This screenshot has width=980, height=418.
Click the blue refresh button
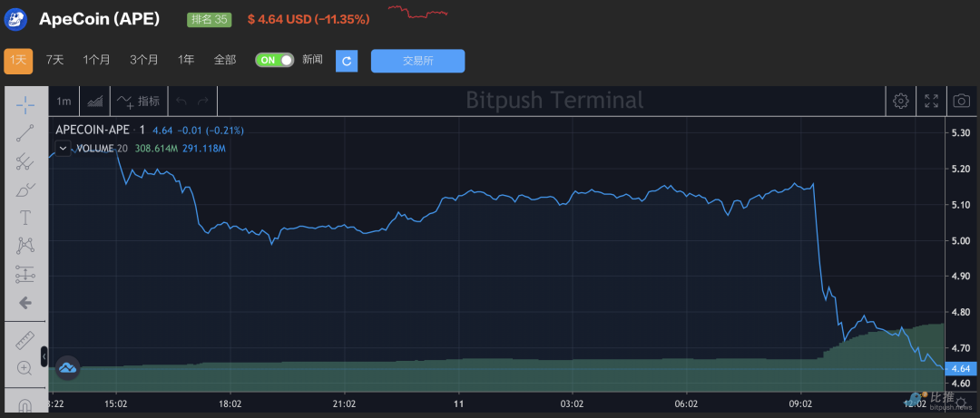click(x=347, y=62)
